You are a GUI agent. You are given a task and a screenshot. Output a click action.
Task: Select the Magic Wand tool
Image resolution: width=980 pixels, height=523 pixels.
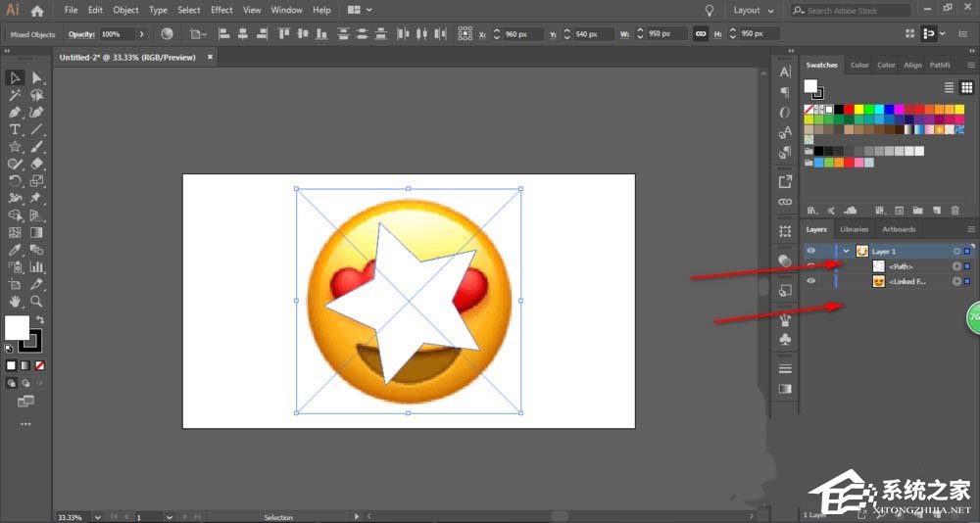[x=15, y=96]
